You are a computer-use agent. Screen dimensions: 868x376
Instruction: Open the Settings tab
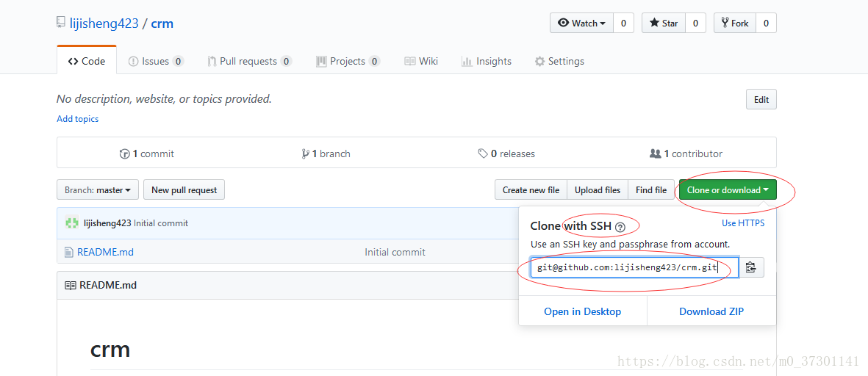pyautogui.click(x=559, y=61)
